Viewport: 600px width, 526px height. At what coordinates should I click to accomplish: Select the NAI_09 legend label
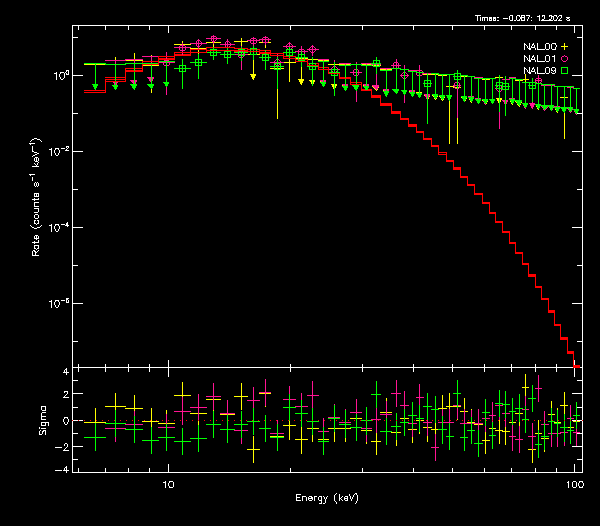tap(540, 71)
